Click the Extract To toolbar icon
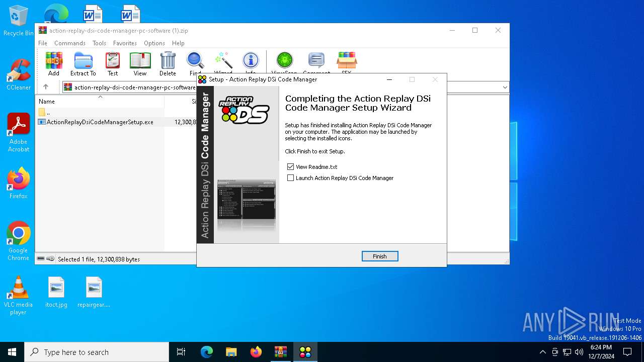The width and height of the screenshot is (644, 362). point(83,64)
